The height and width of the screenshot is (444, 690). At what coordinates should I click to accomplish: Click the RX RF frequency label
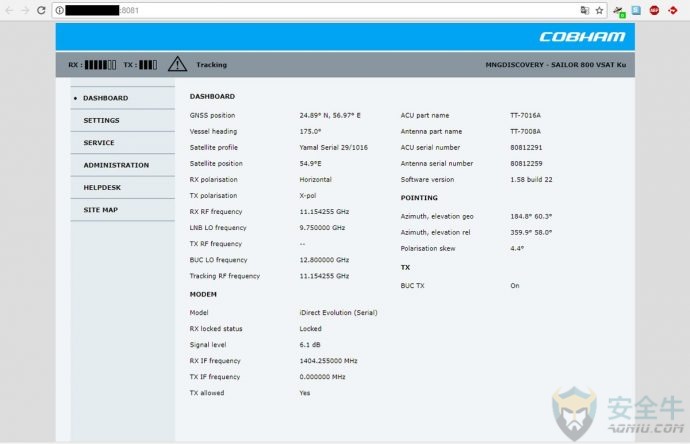pyautogui.click(x=216, y=212)
